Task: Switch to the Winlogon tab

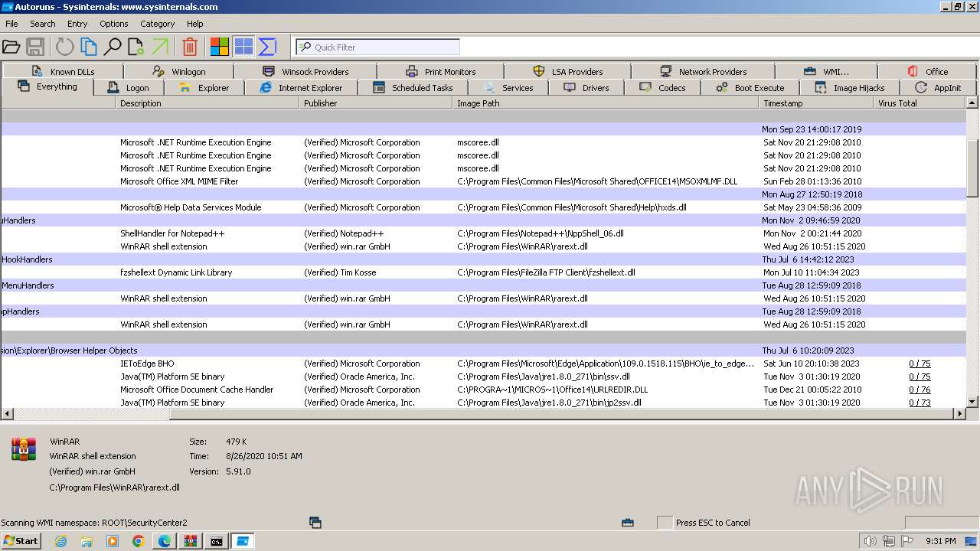Action: coord(178,71)
